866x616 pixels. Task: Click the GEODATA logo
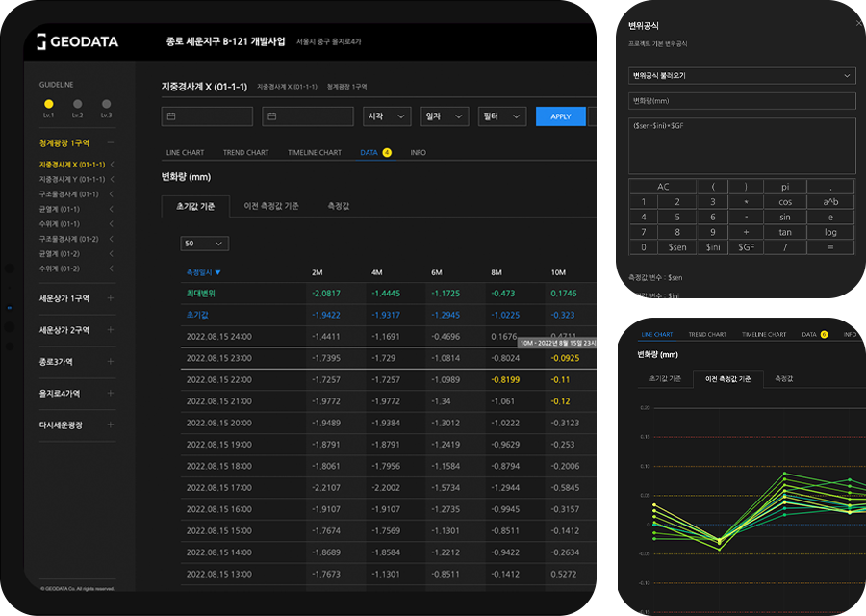tap(77, 41)
